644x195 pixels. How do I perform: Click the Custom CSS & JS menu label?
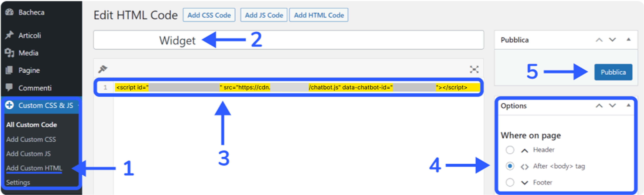[x=46, y=105]
